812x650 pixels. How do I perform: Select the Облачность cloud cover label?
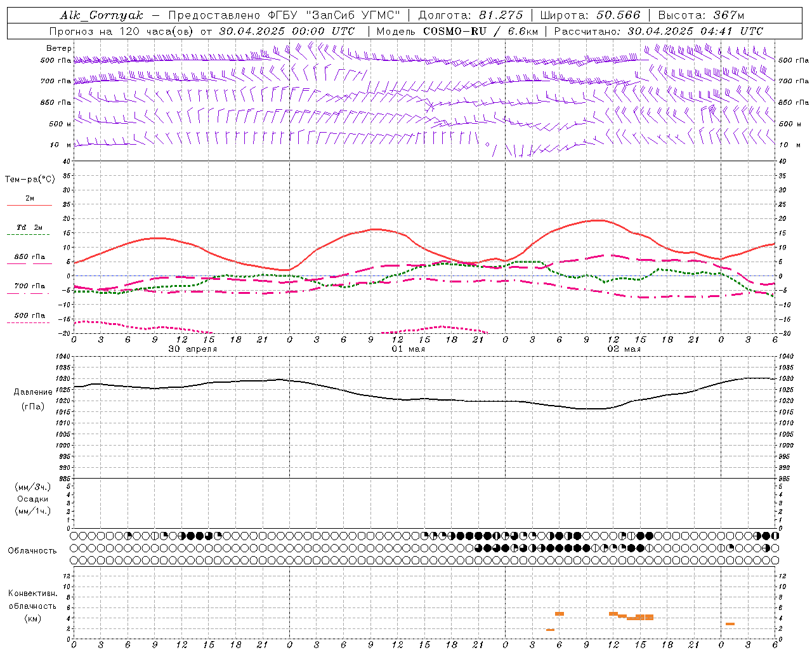point(32,550)
